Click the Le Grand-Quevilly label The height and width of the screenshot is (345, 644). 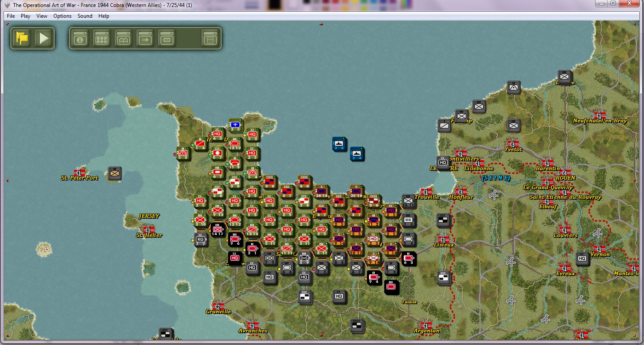548,187
